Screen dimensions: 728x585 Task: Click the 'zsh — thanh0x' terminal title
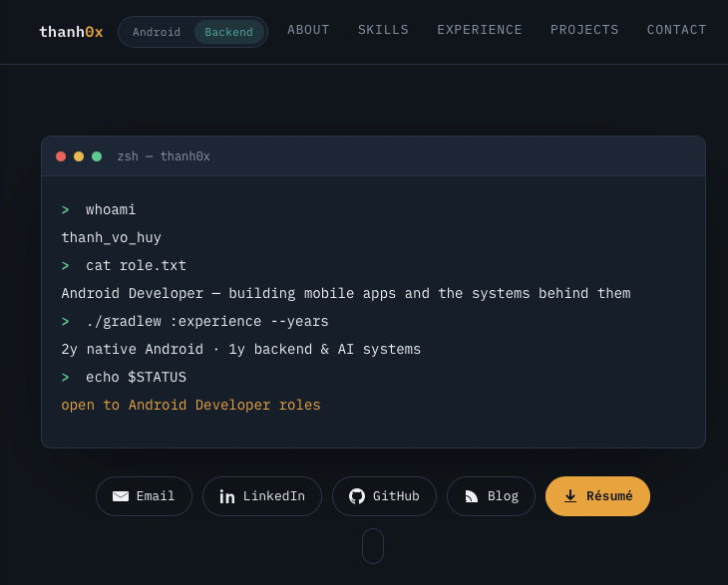164,156
